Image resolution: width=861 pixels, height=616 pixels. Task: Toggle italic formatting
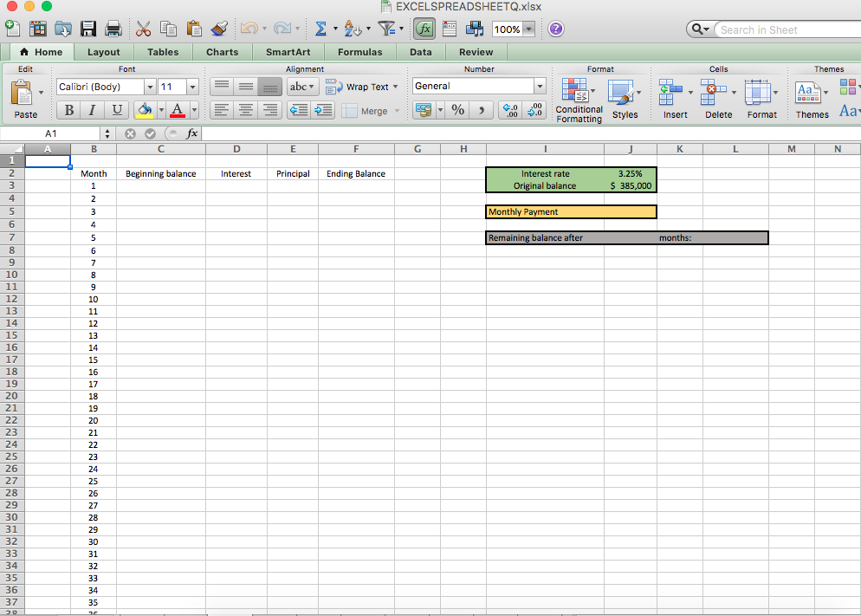click(92, 110)
